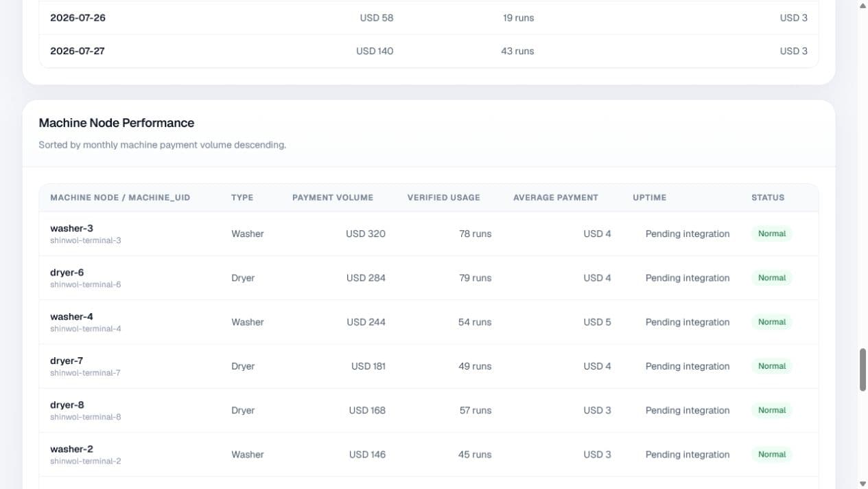
Task: Click the Normal status badge for washer-2
Action: [772, 454]
